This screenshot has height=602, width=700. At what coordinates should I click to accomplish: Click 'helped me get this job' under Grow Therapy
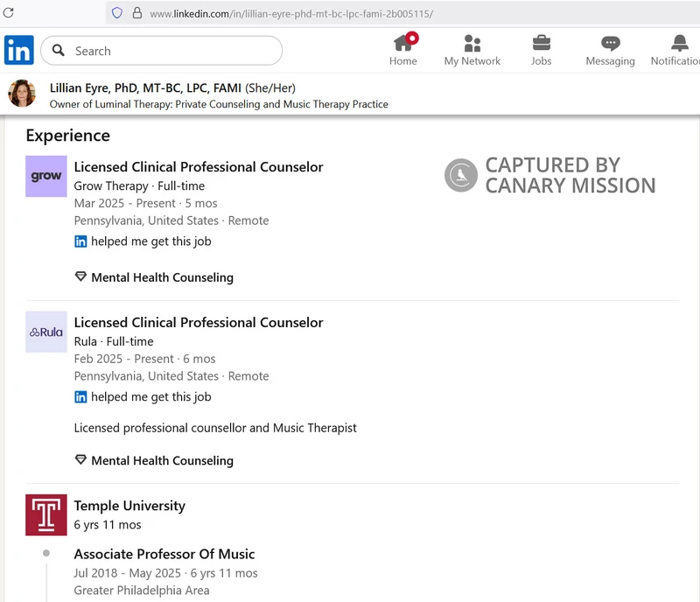[x=150, y=241]
